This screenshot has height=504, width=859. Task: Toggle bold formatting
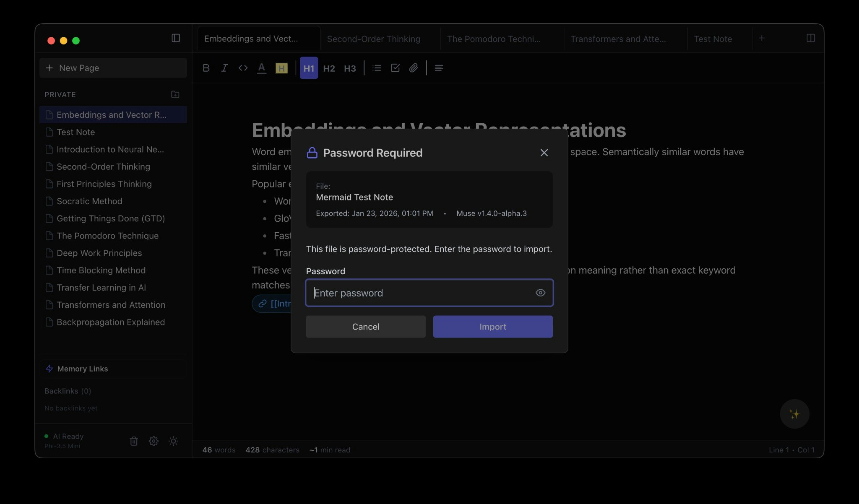pos(206,68)
